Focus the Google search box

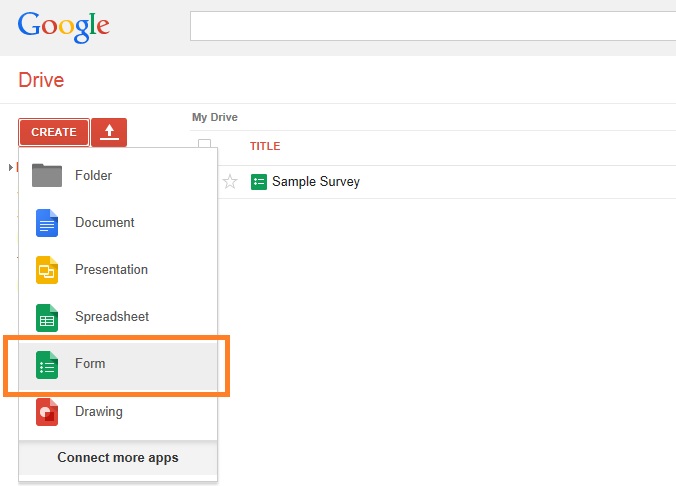pos(433,26)
